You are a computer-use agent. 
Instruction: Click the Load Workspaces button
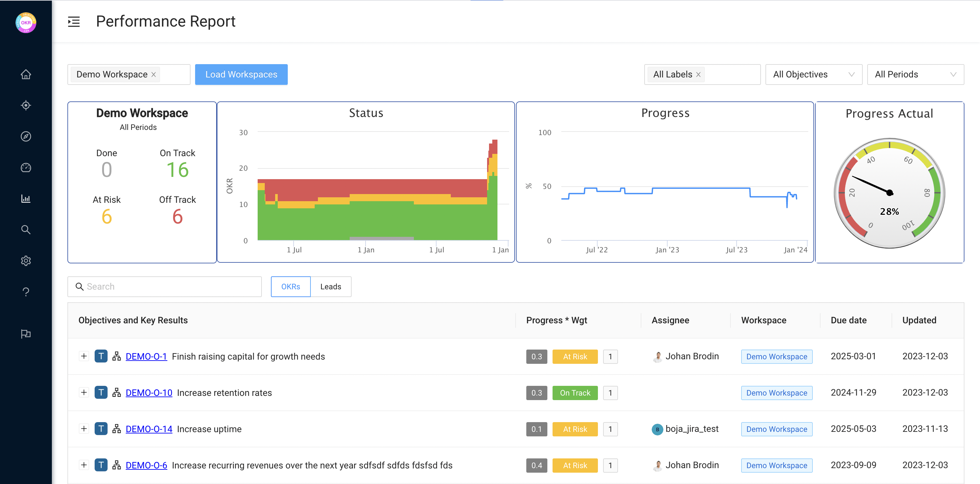pyautogui.click(x=241, y=75)
